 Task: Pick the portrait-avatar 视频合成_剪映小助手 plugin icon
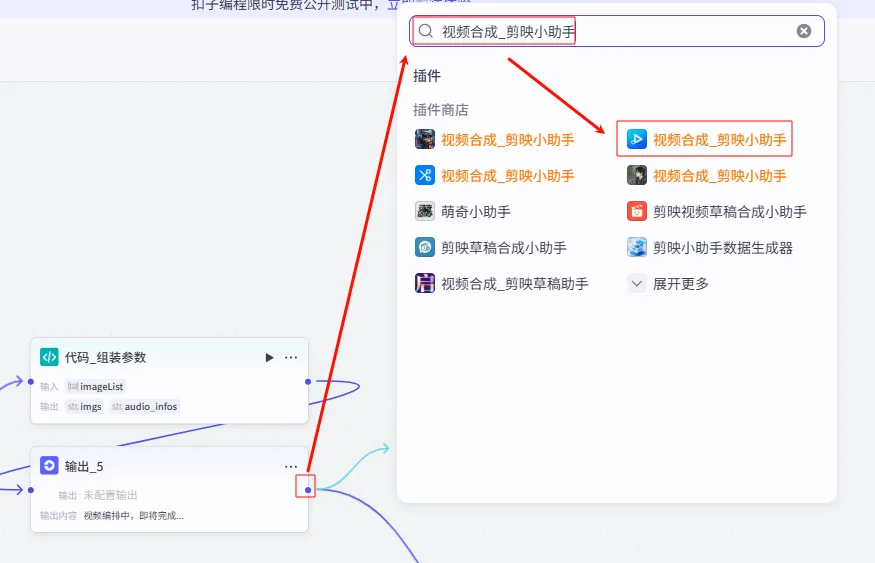click(x=637, y=175)
